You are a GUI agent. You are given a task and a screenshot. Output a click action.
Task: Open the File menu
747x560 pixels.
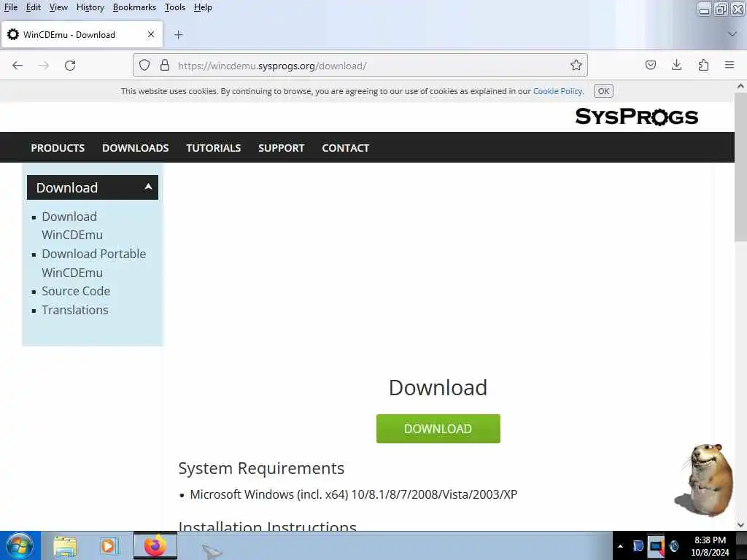pyautogui.click(x=10, y=7)
